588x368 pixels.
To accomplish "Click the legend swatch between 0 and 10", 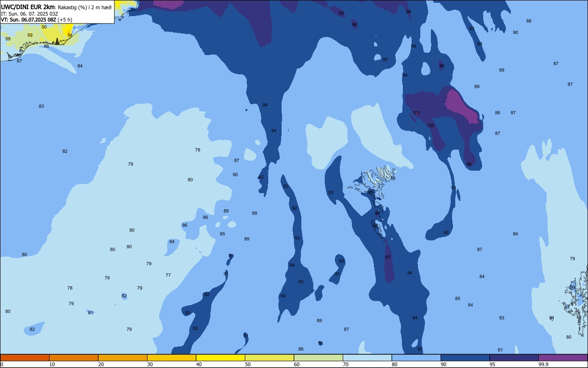I will (25, 357).
